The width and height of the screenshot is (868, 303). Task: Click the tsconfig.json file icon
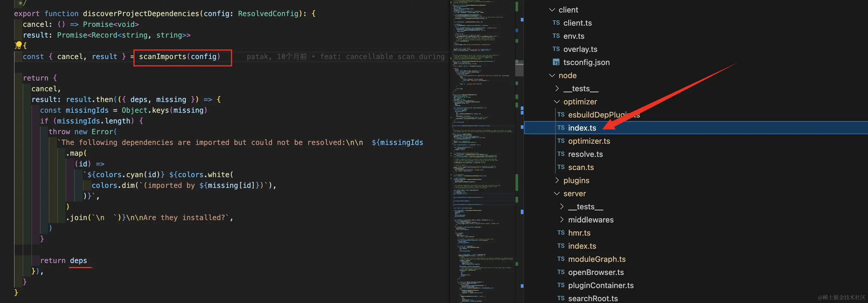pyautogui.click(x=556, y=62)
